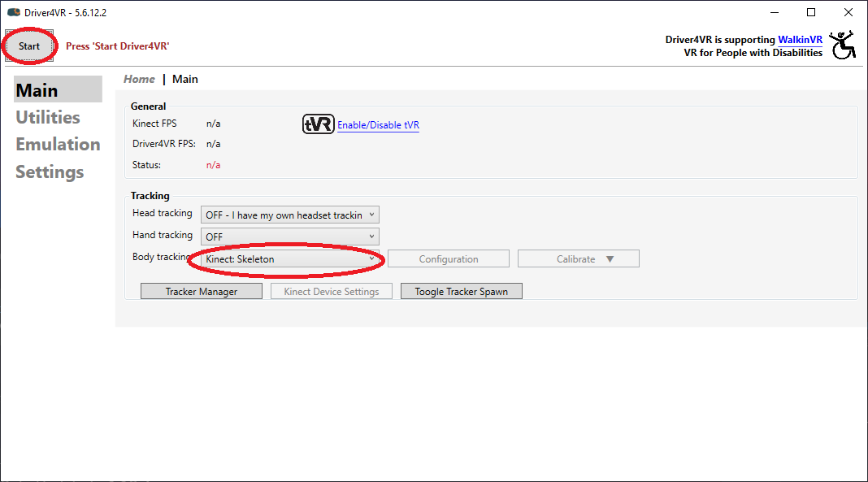Image resolution: width=868 pixels, height=482 pixels.
Task: Open the Utilities section
Action: 48,117
